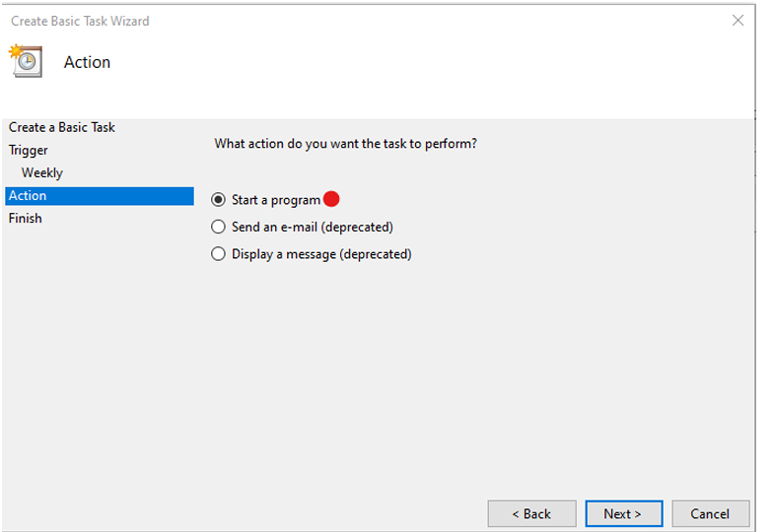Image resolution: width=771 pixels, height=532 pixels.
Task: Close the Create Basic Task Wizard window
Action: 737,20
